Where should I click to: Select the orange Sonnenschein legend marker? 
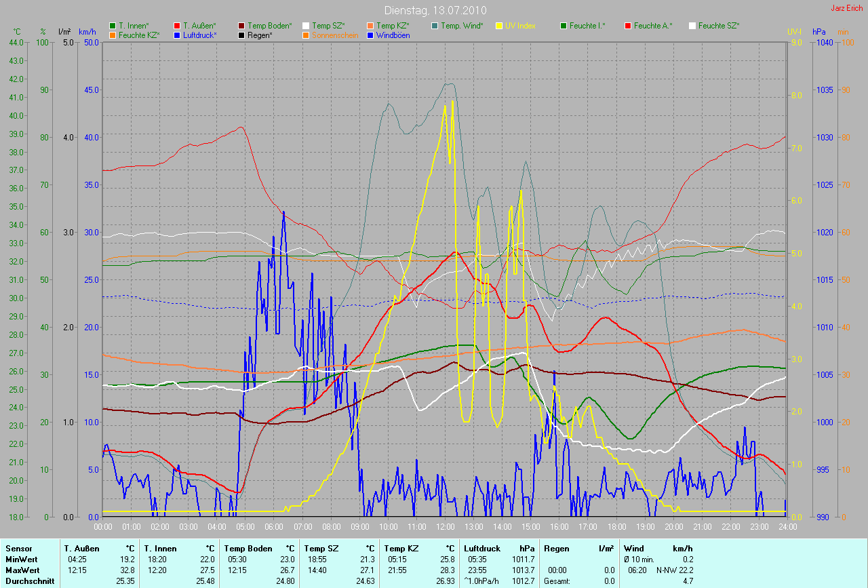pos(306,35)
